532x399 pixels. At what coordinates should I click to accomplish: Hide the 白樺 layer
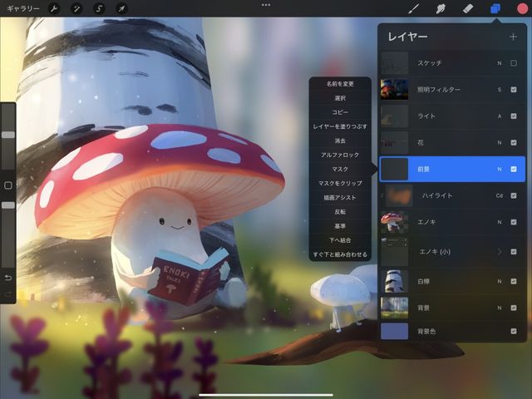coord(514,281)
